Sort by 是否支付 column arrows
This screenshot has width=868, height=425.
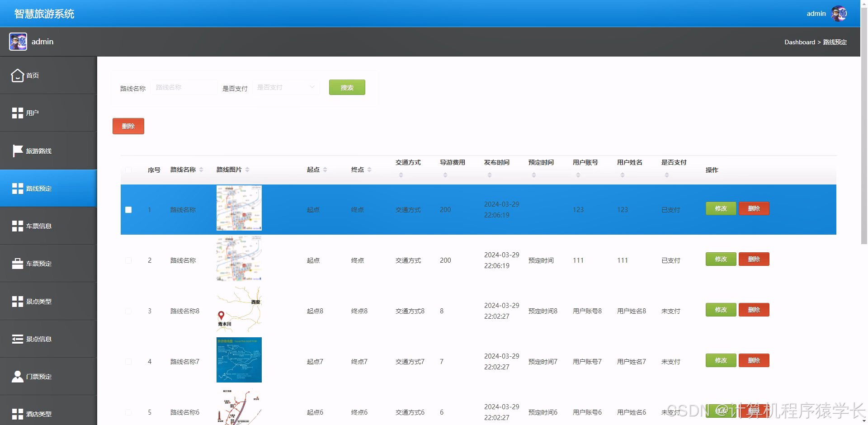[x=667, y=175]
